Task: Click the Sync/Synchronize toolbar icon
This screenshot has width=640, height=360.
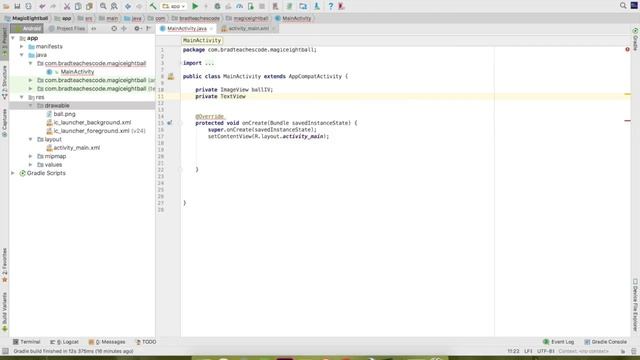Action: click(29, 6)
